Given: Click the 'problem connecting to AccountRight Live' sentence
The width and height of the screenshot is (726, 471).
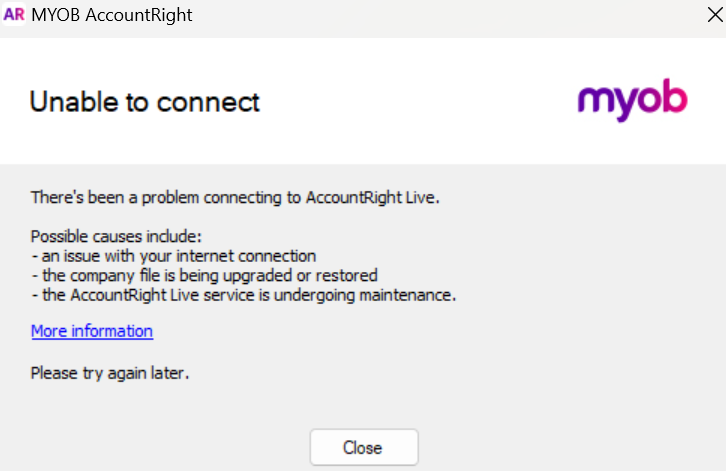Looking at the screenshot, I should (235, 197).
